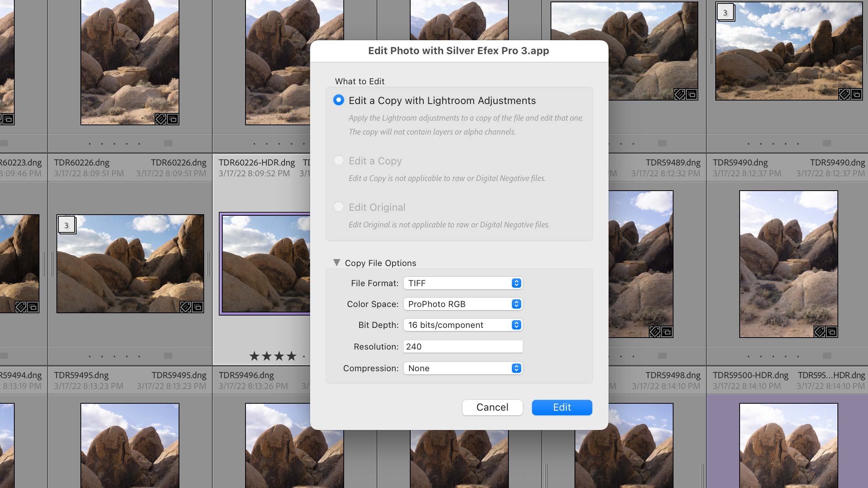Click the crop badge on the TDR59498 thumbnail
868x488 pixels.
click(x=667, y=332)
